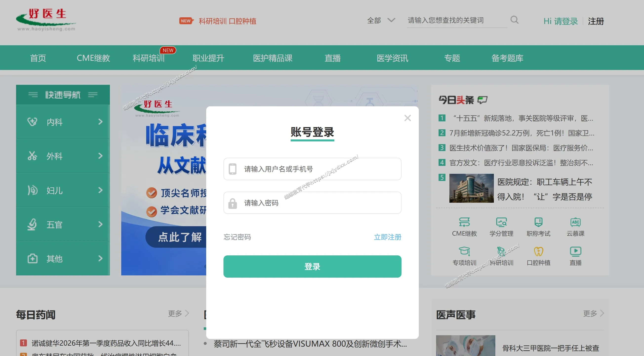Focus the 请输入密码 input
This screenshot has width=644, height=356.
click(312, 203)
